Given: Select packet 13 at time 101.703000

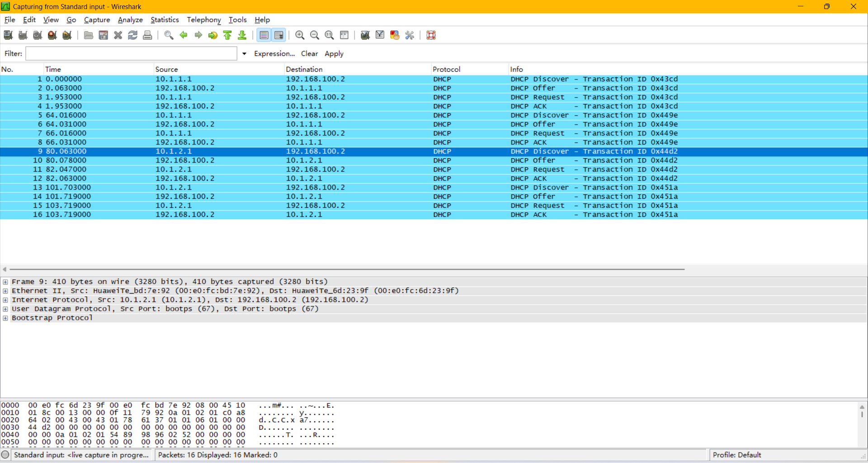Looking at the screenshot, I should [x=434, y=187].
